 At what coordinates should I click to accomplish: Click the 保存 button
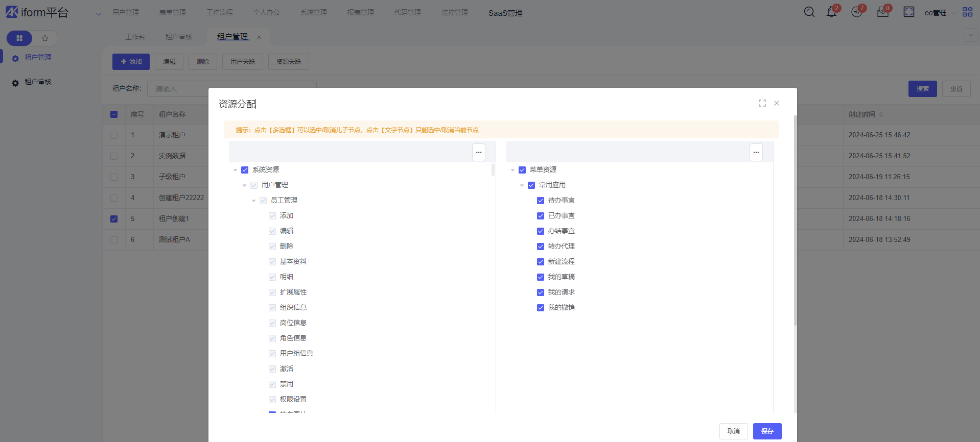pos(767,431)
